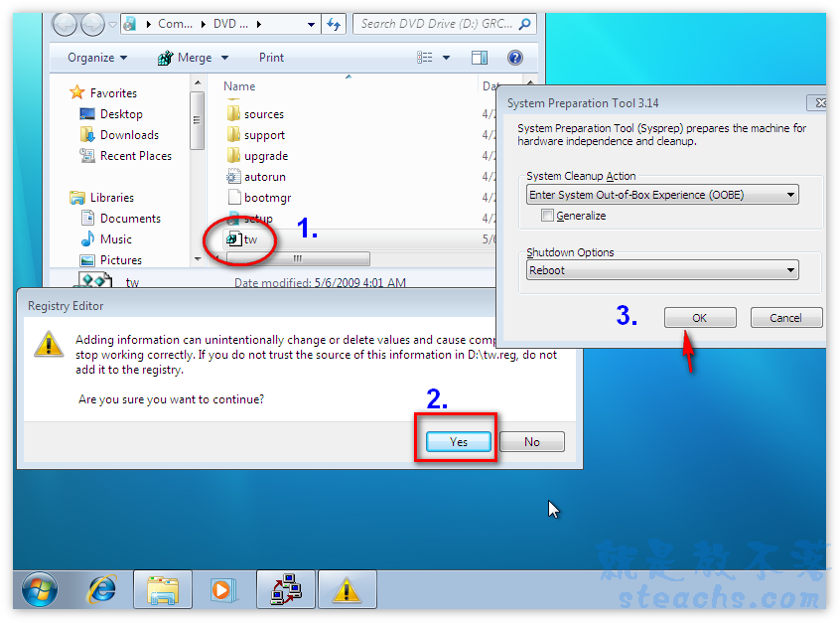Open recent pages dropdown next to Forward
Image resolution: width=840 pixels, height=623 pixels.
(112, 24)
